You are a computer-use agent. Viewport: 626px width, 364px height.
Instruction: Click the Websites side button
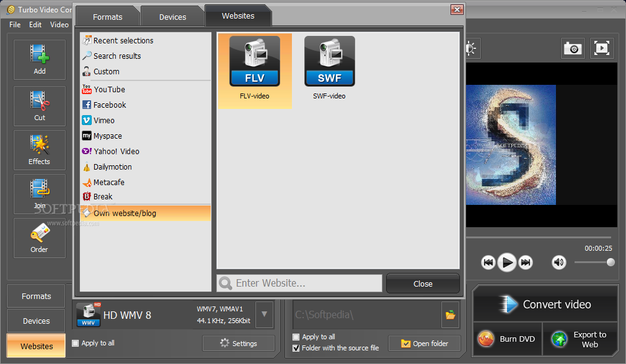pos(37,345)
